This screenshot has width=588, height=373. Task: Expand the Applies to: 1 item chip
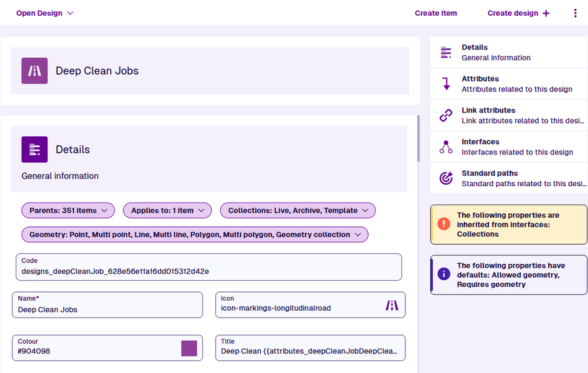[167, 211]
